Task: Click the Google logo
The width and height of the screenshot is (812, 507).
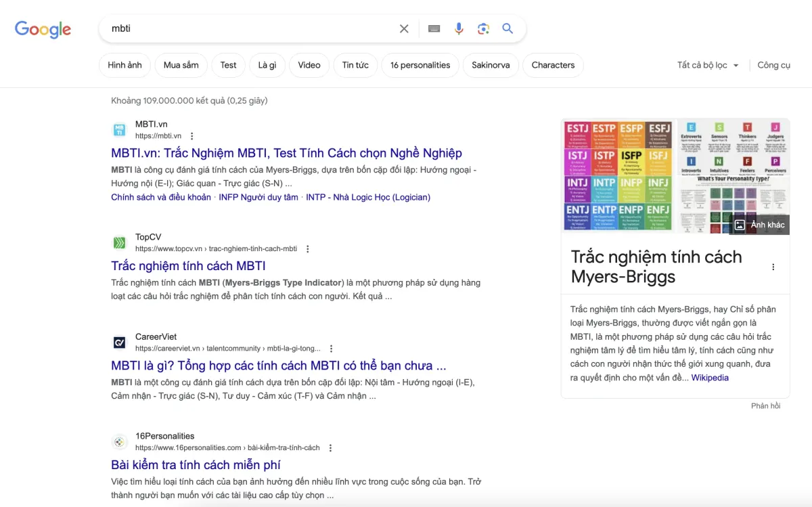Action: (43, 29)
